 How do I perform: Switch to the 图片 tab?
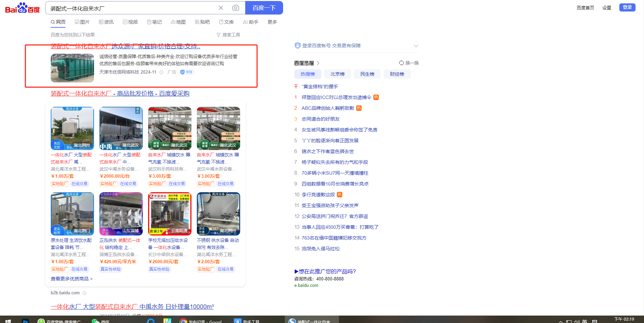[82, 22]
